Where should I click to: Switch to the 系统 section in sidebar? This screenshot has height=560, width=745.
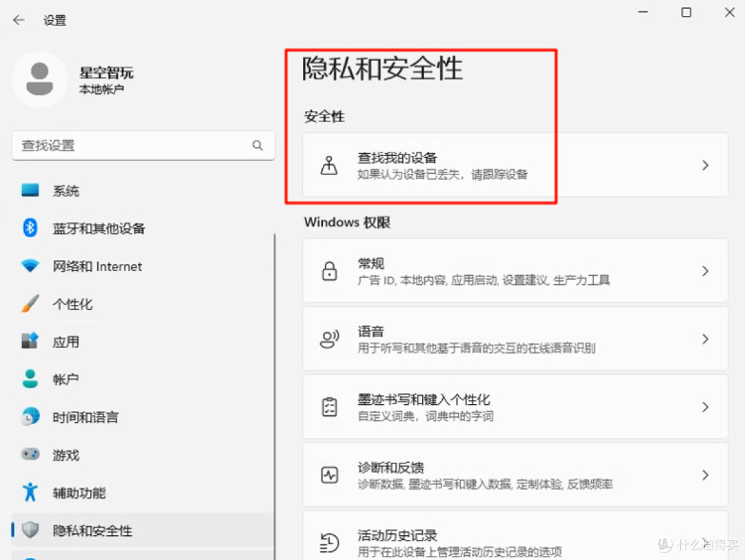[x=66, y=190]
